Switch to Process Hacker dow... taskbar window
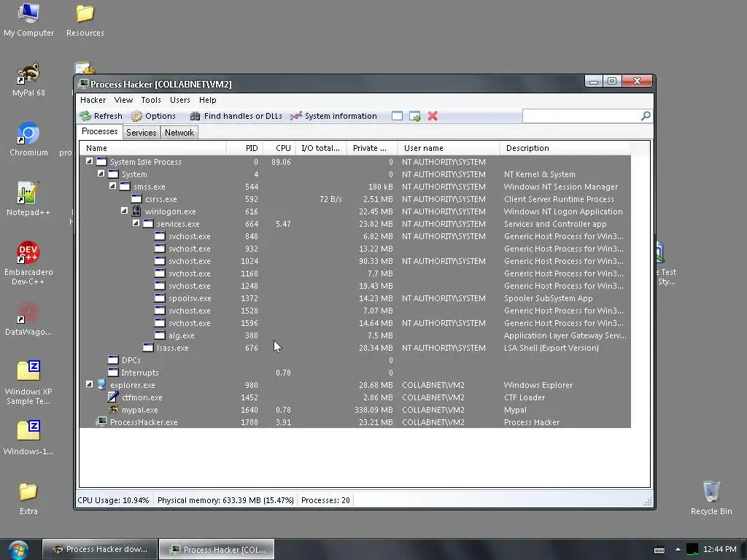 99,550
